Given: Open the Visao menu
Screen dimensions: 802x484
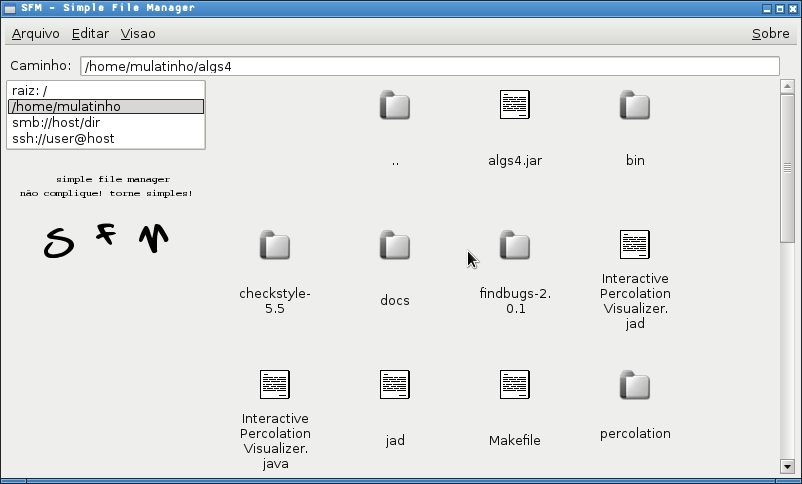Looking at the screenshot, I should [x=138, y=34].
